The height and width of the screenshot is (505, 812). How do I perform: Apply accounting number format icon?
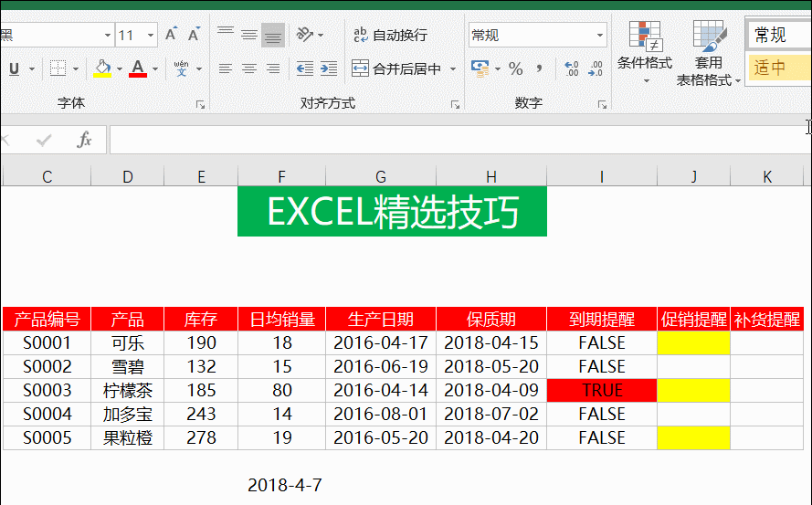480,68
